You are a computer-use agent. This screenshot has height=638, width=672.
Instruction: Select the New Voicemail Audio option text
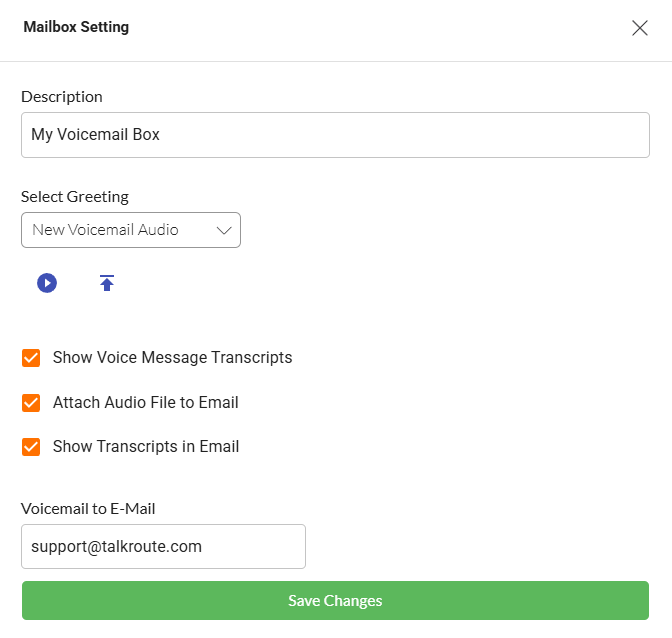pos(105,230)
